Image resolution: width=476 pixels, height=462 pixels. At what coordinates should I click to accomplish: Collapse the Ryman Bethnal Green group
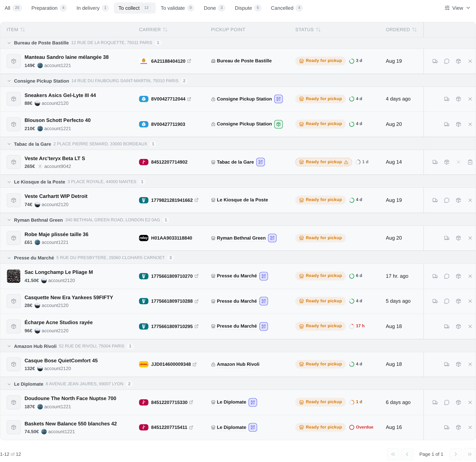[9, 220]
